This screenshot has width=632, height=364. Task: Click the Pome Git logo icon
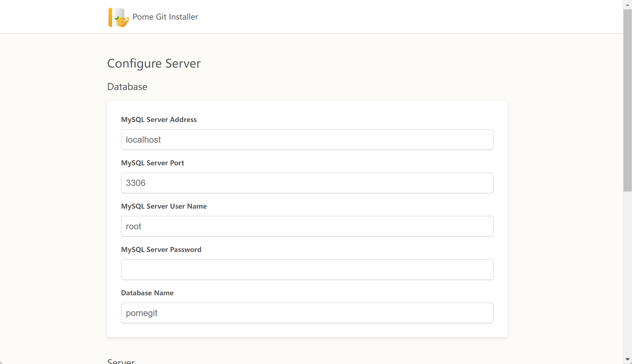pyautogui.click(x=118, y=17)
